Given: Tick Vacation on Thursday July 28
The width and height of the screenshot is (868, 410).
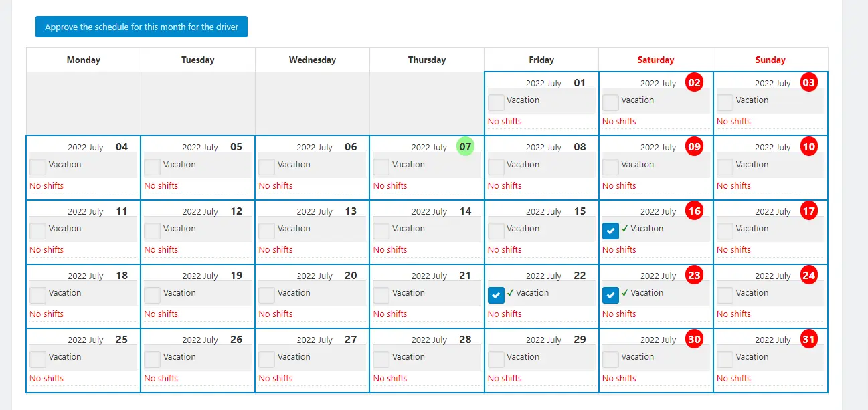Looking at the screenshot, I should [381, 359].
